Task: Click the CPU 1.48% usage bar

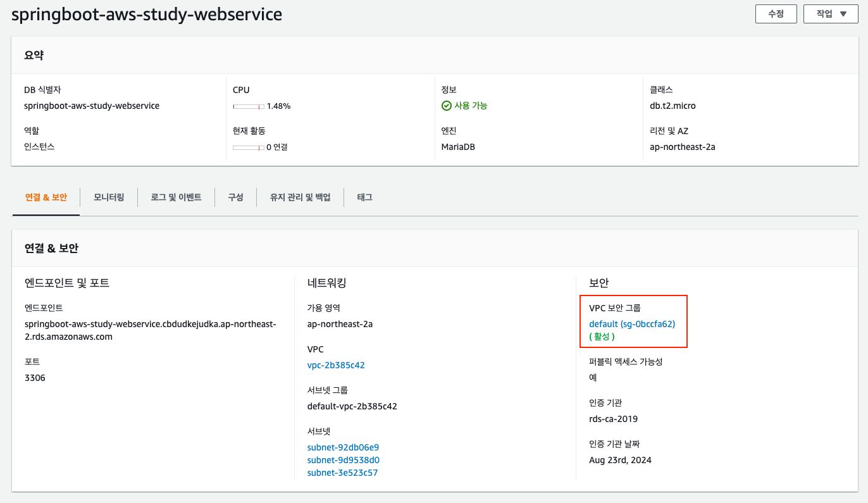Action: (249, 106)
